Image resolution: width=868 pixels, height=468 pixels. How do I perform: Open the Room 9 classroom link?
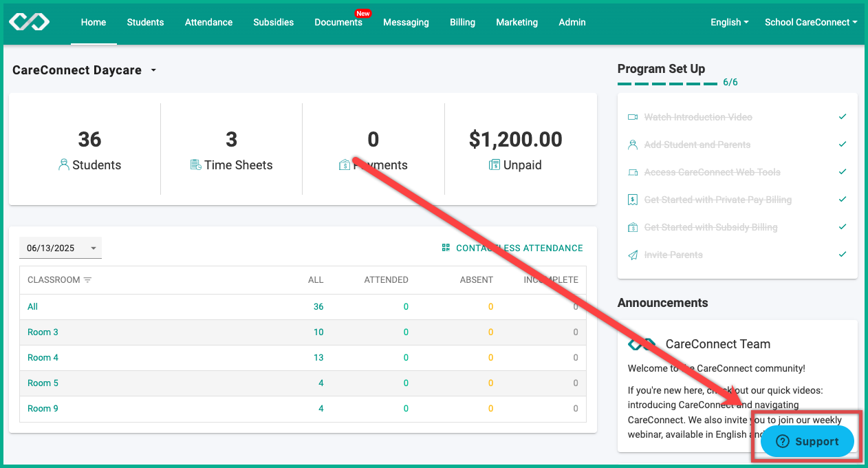click(43, 409)
